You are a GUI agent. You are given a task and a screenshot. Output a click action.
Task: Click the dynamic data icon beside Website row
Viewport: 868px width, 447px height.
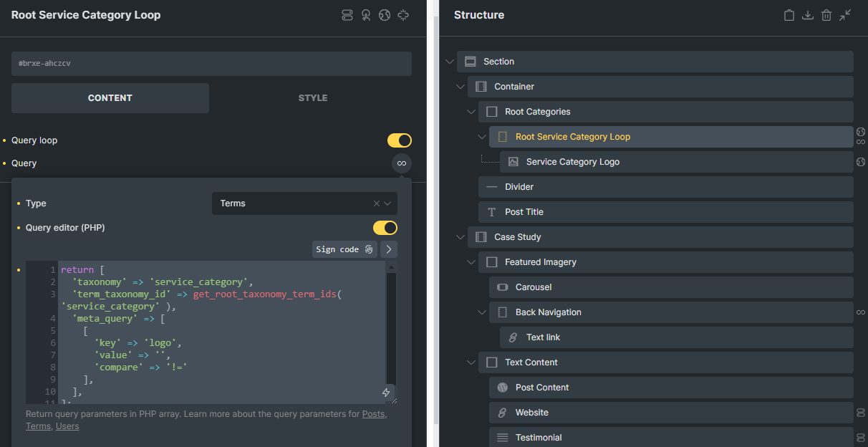(861, 413)
